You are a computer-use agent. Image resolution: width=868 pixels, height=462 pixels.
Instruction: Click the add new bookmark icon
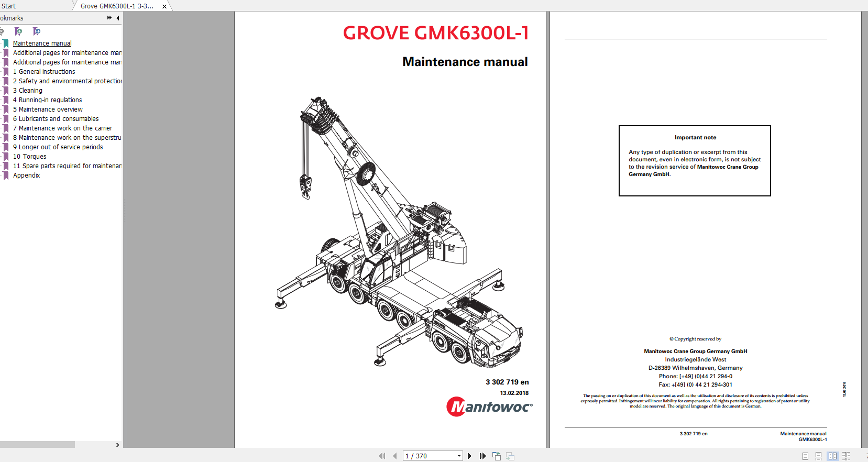(18, 31)
